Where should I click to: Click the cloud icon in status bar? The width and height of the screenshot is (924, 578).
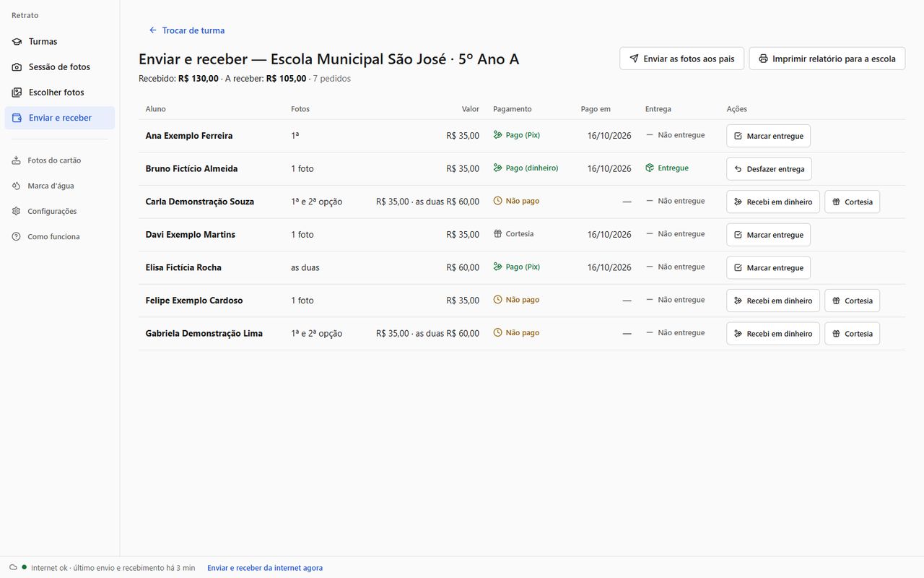click(13, 567)
